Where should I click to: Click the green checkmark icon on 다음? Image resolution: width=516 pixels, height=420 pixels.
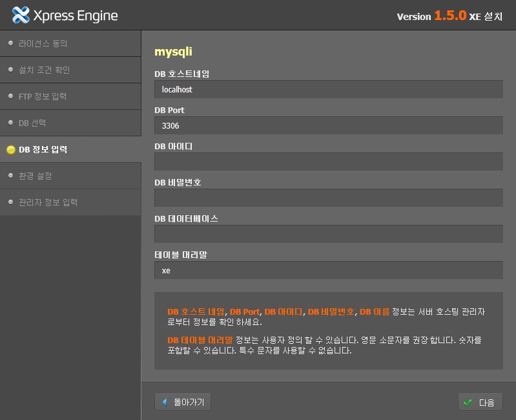click(468, 402)
